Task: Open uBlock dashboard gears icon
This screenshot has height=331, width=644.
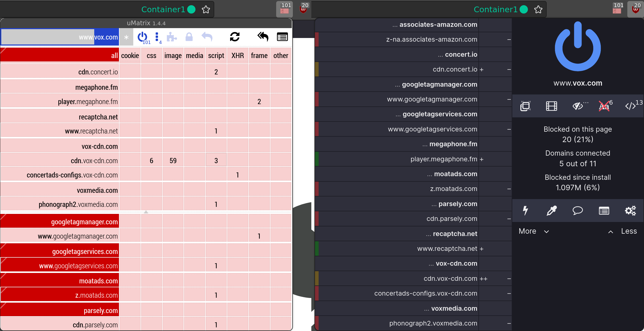Action: click(630, 211)
